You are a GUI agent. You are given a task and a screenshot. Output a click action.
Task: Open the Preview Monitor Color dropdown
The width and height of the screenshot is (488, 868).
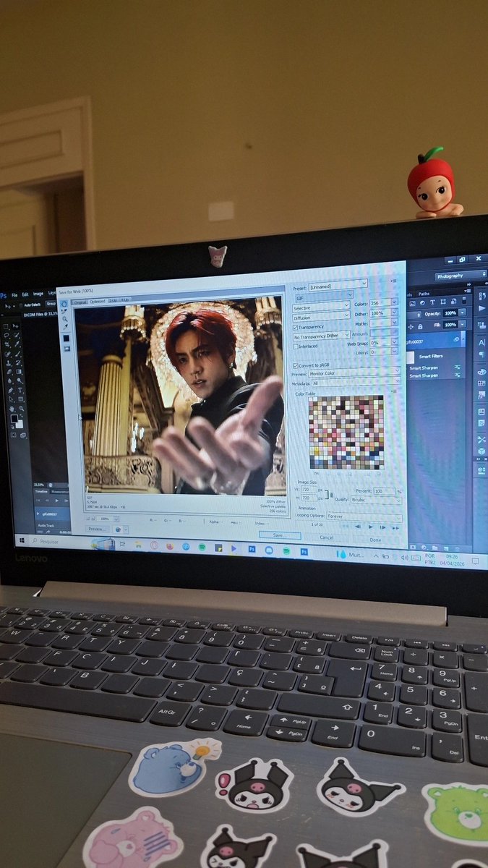coord(355,372)
